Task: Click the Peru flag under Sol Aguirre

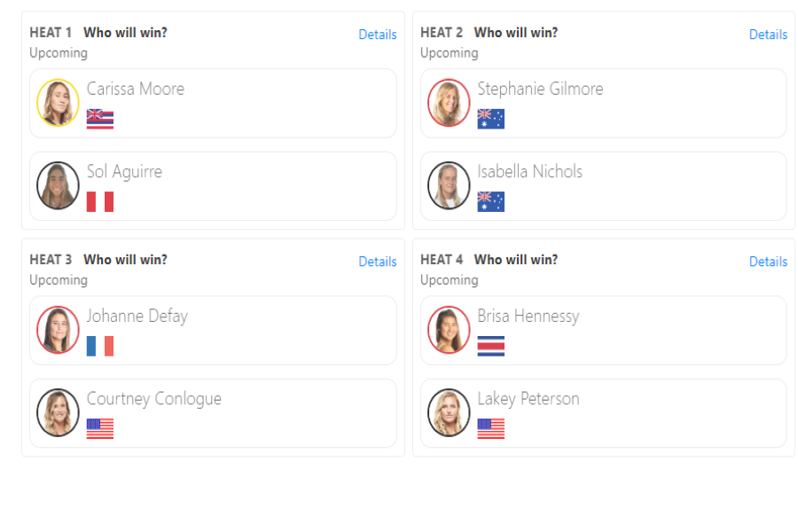Action: 100,201
